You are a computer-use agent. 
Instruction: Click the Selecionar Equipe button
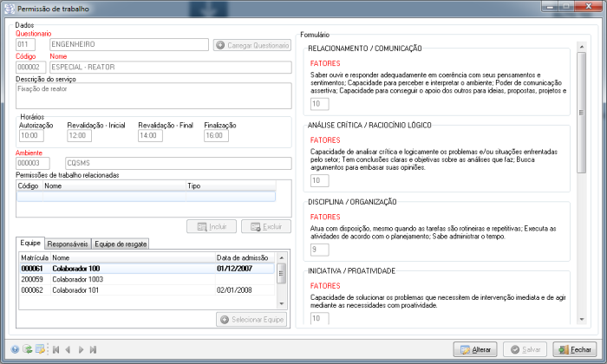pos(252,320)
